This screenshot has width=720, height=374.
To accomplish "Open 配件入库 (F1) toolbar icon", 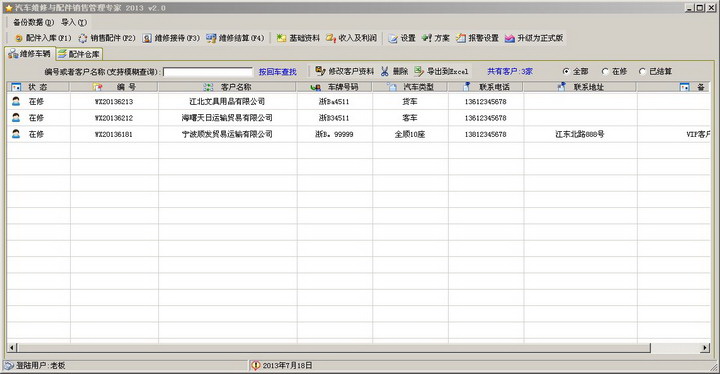I will click(x=19, y=38).
